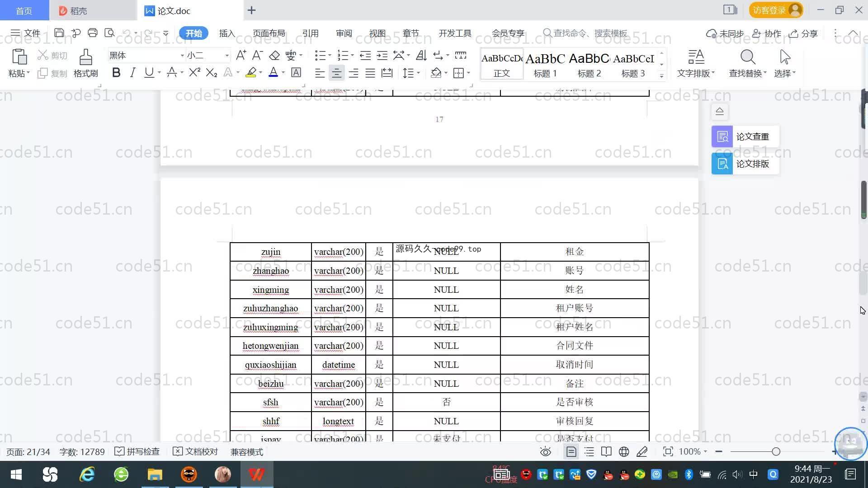Switch to outline view icon in status bar
The image size is (868, 488).
click(x=589, y=452)
